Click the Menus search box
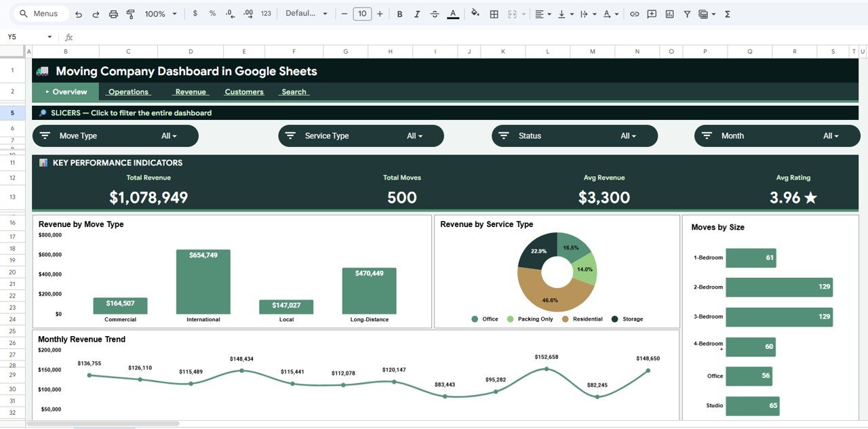Viewport: 868px width, 429px height. pos(41,14)
